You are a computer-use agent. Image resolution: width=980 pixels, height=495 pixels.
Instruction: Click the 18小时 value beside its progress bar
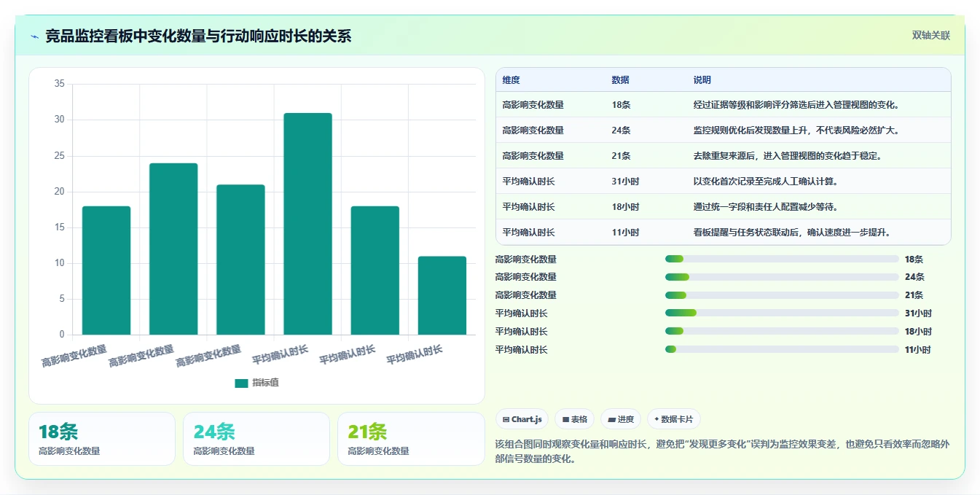[918, 332]
